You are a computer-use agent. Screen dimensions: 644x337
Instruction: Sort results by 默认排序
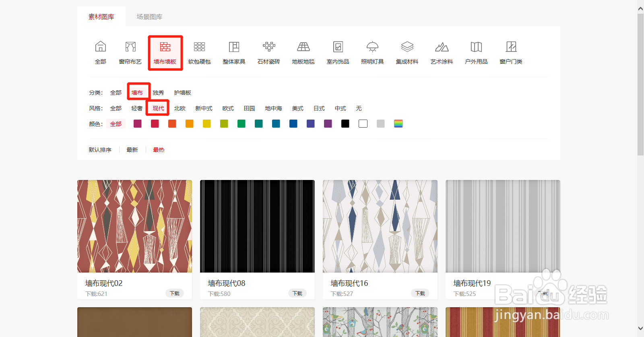click(x=100, y=150)
